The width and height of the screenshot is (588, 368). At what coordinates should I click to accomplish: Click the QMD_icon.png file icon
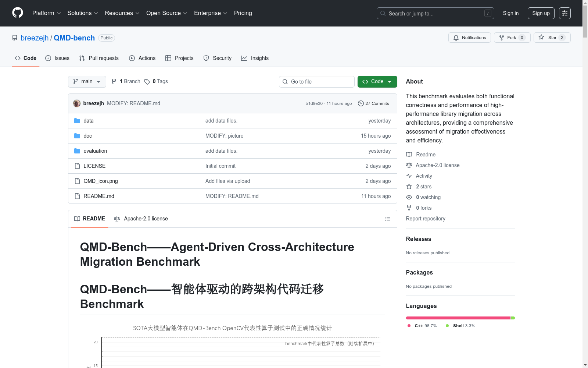click(x=77, y=181)
